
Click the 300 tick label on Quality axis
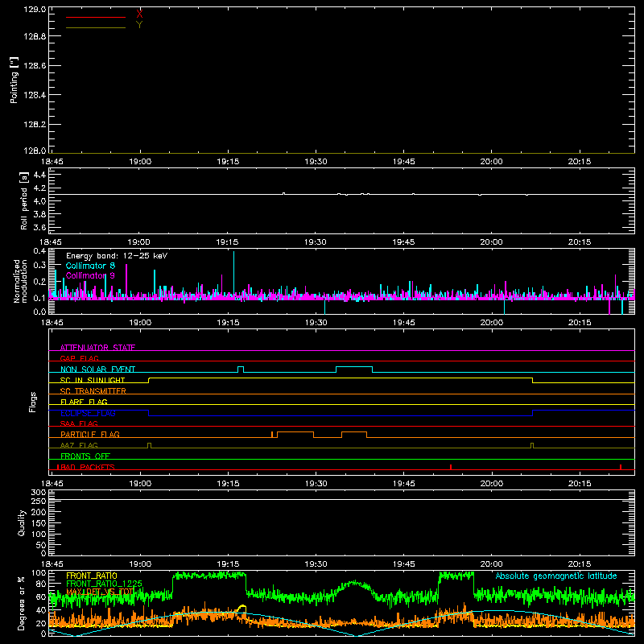pyautogui.click(x=39, y=493)
